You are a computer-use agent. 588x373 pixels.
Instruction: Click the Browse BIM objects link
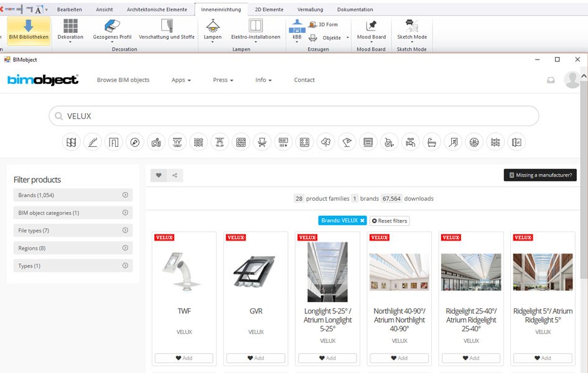123,80
